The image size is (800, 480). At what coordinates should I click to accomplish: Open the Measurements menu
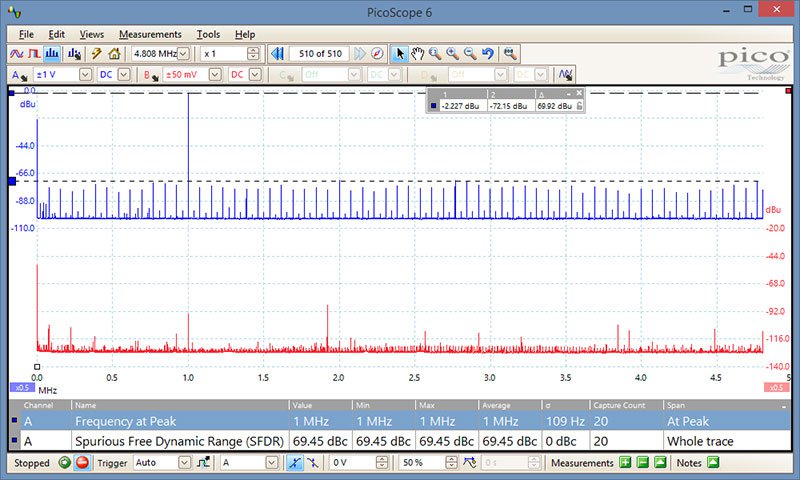tap(150, 34)
